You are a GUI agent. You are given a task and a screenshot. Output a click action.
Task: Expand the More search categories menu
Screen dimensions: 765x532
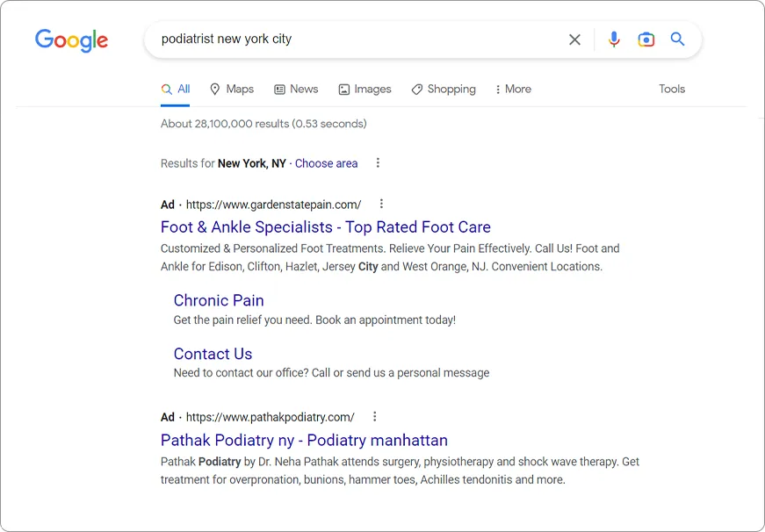tap(513, 90)
